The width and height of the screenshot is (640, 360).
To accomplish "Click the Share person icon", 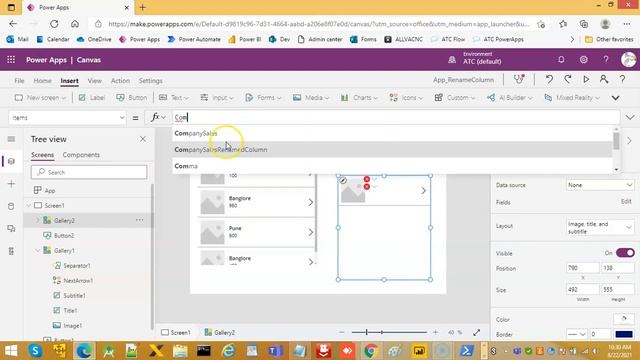I will click(604, 79).
